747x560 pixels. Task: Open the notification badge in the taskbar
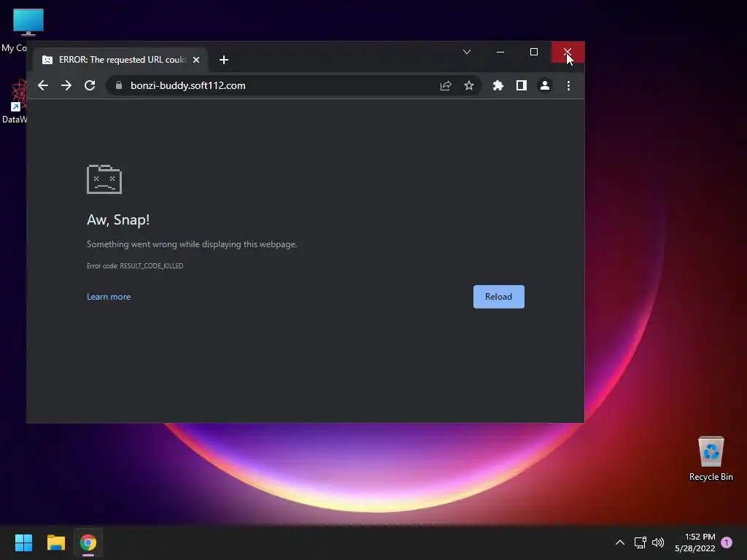[727, 542]
